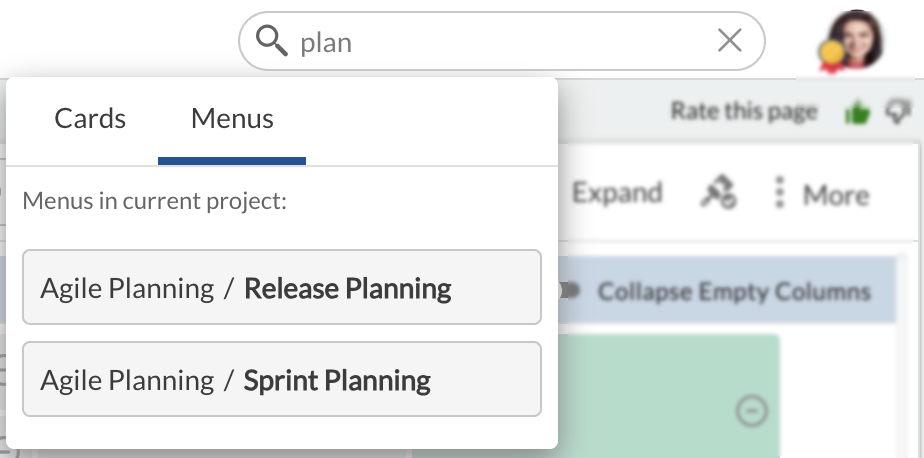Viewport: 924px width, 458px height.
Task: Click the user-assign icon beside Expand
Action: click(718, 193)
